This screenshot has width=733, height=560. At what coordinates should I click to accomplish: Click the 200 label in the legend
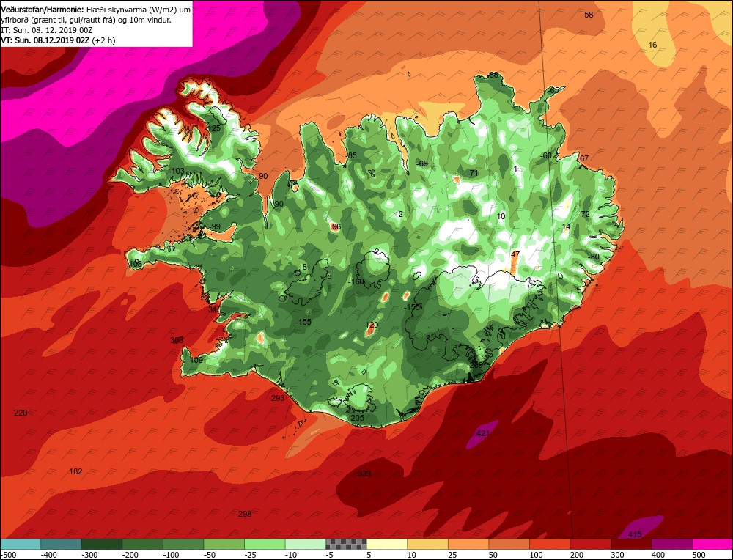(577, 555)
